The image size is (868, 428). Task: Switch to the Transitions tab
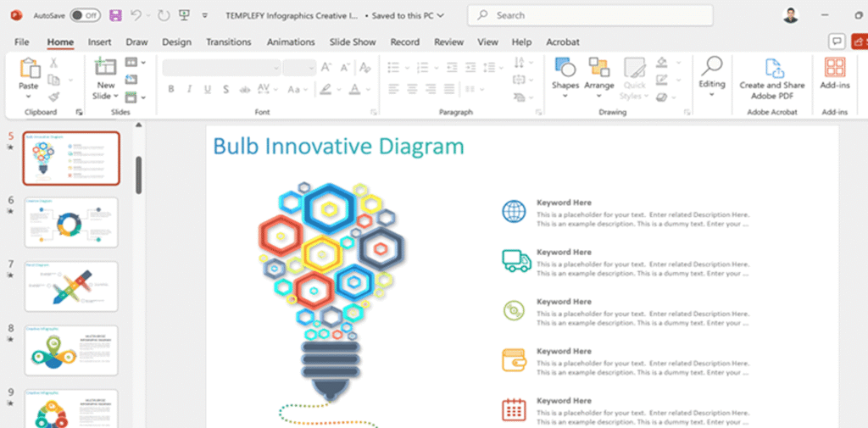pos(229,42)
